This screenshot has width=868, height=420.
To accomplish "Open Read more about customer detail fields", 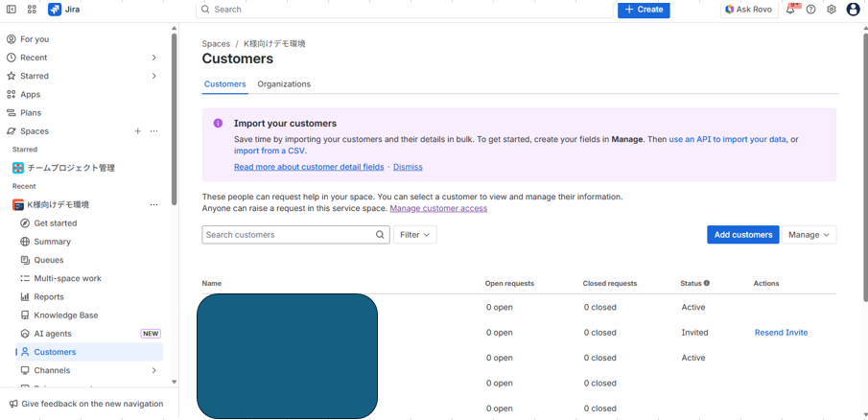I will tap(309, 167).
